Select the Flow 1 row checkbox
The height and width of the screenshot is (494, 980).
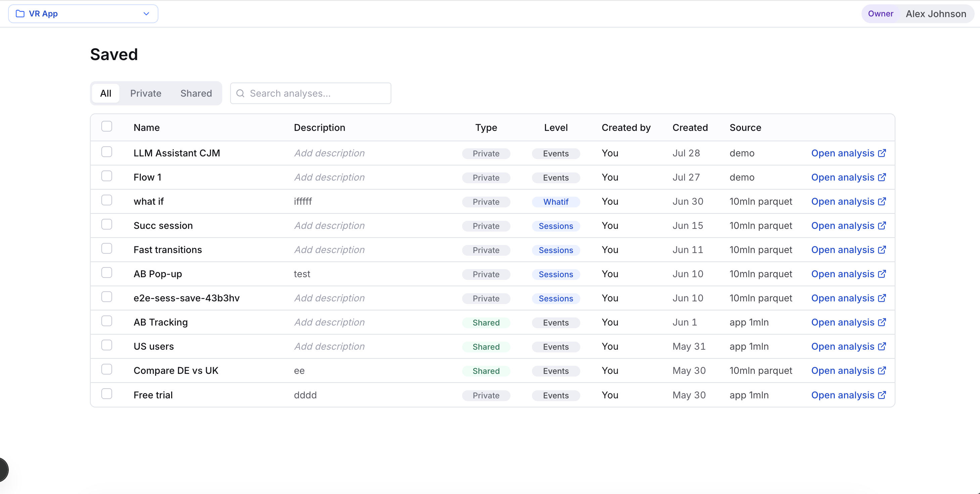click(x=106, y=176)
